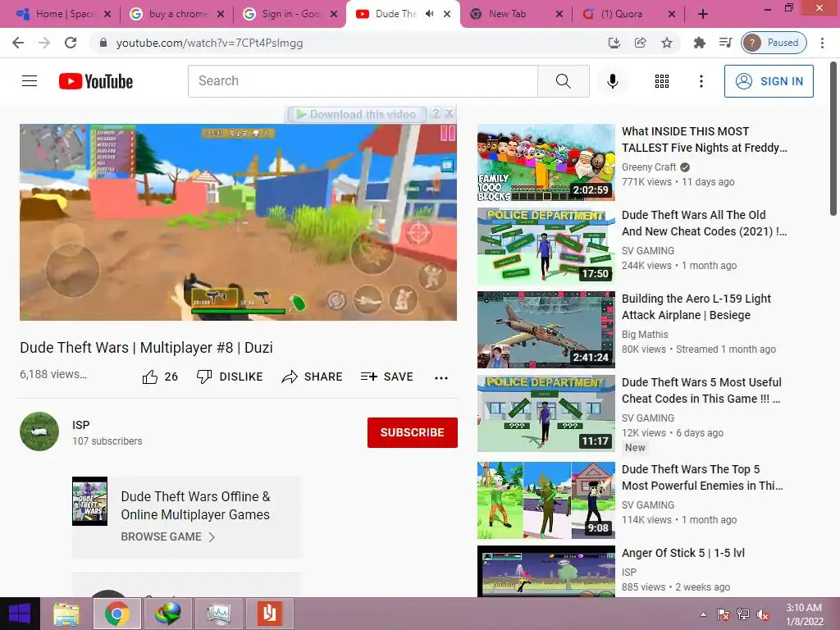Screen dimensions: 840x630
Task: Open YouTube settings three-dot menu
Action: (x=701, y=81)
